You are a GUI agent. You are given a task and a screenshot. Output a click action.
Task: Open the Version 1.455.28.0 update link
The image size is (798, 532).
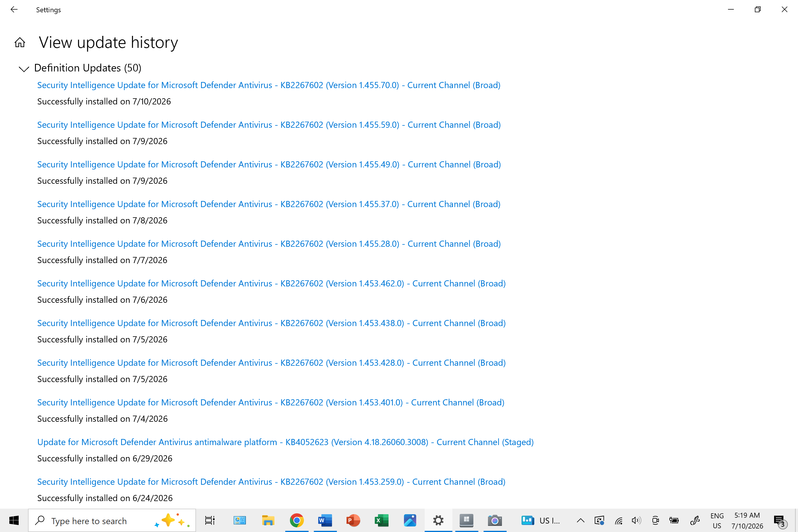click(x=269, y=244)
